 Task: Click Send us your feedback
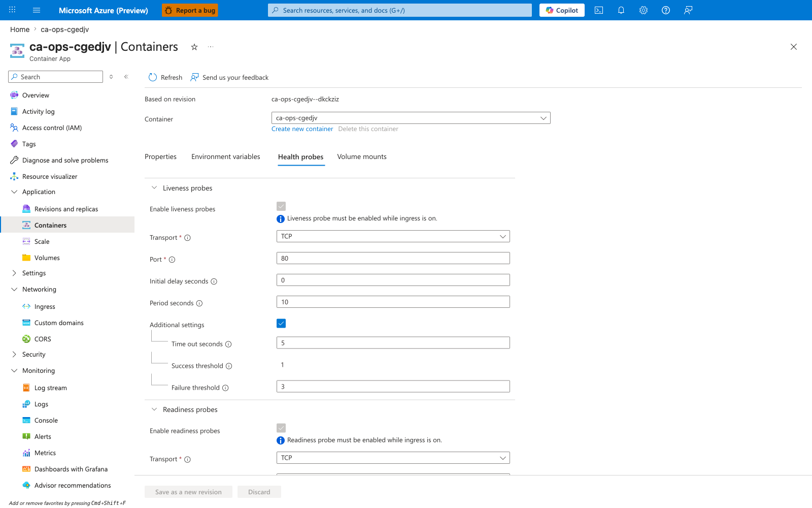(x=229, y=77)
